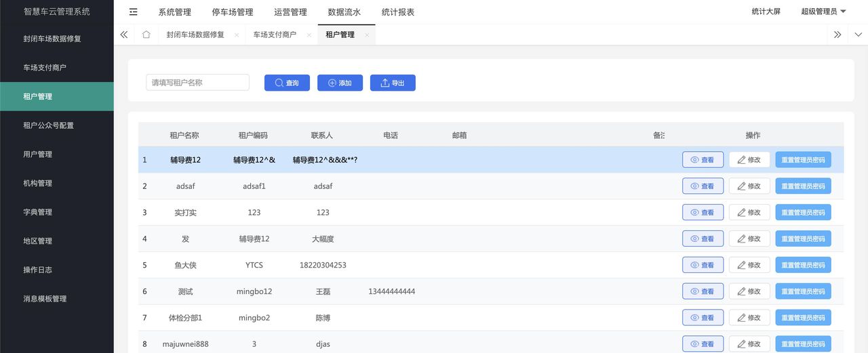Open the 统计报表 top menu
Image resolution: width=868 pixels, height=353 pixels.
click(x=398, y=12)
